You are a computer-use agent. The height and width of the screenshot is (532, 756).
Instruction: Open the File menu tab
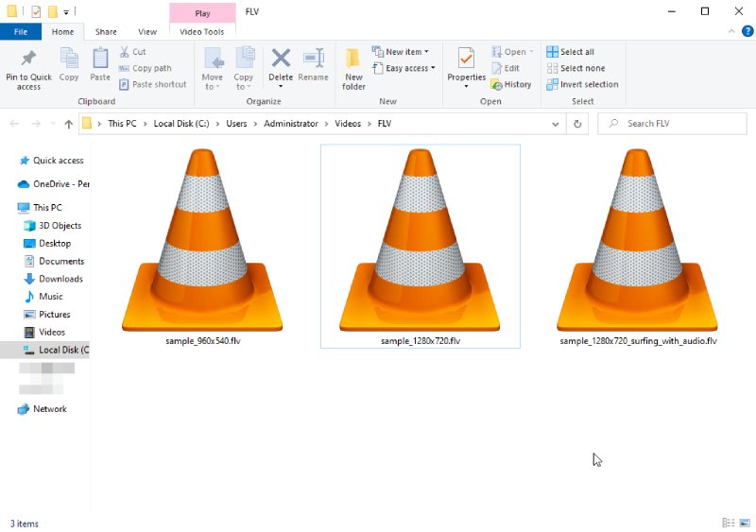(21, 32)
